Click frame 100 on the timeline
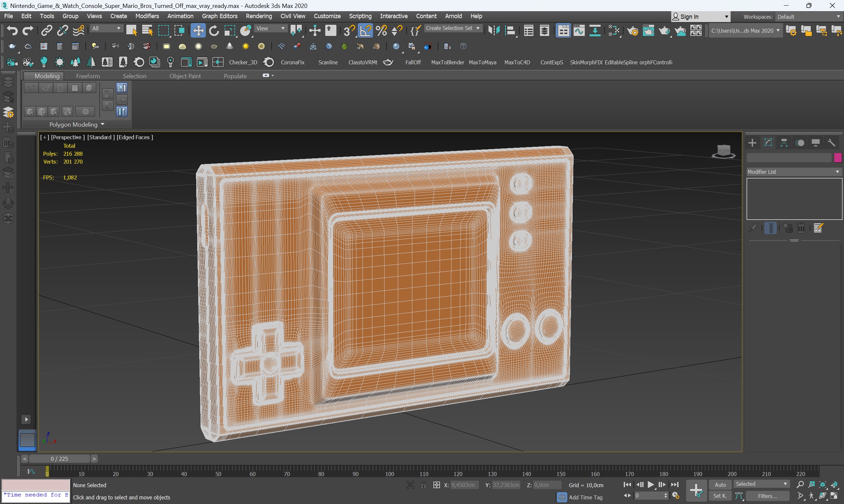844x504 pixels. [390, 474]
